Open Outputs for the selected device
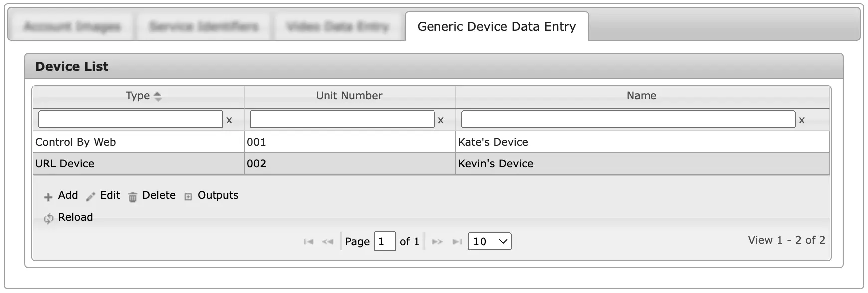 (x=218, y=195)
